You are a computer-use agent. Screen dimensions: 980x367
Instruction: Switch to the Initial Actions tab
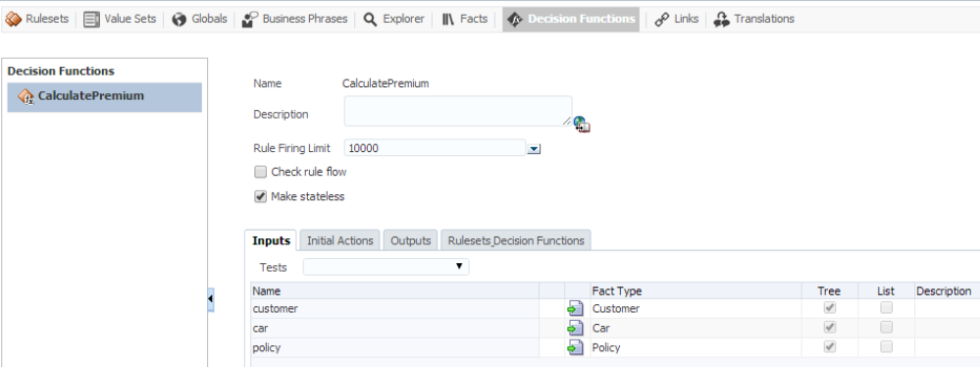tap(340, 240)
